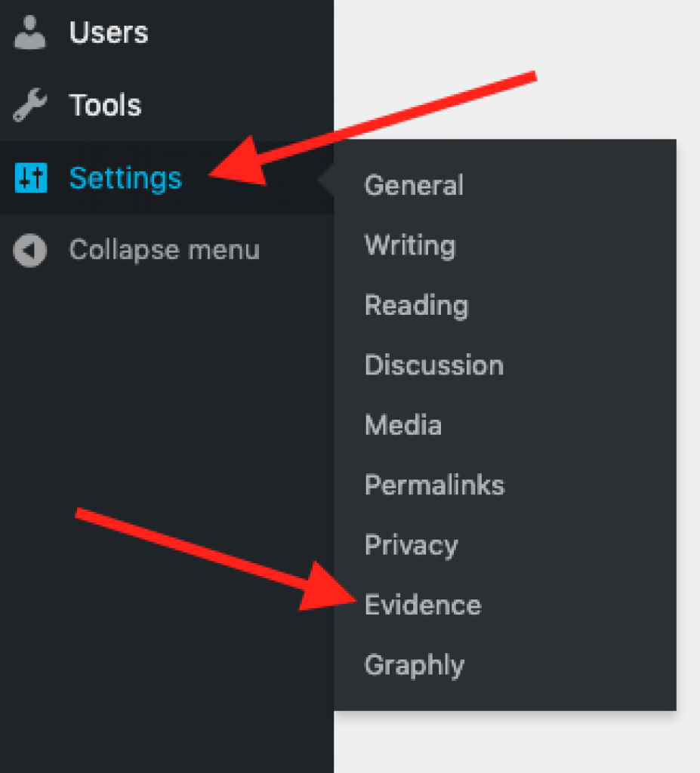The height and width of the screenshot is (773, 700).
Task: Open Permalinks settings
Action: point(435,485)
